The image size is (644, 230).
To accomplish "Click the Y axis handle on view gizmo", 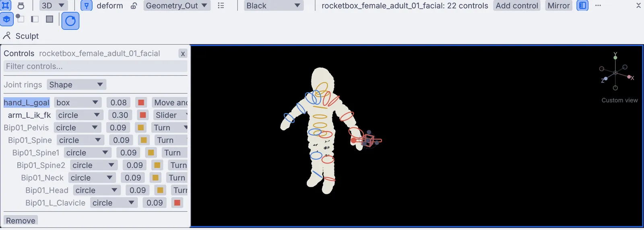I will pyautogui.click(x=615, y=57).
